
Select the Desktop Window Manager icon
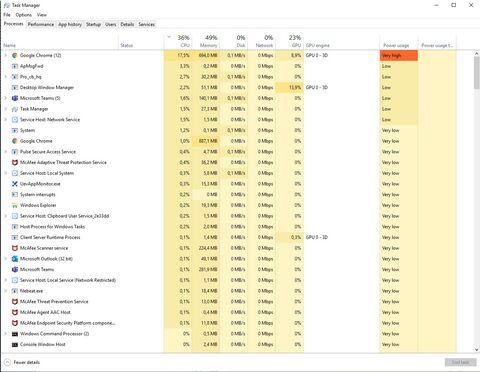coord(15,87)
